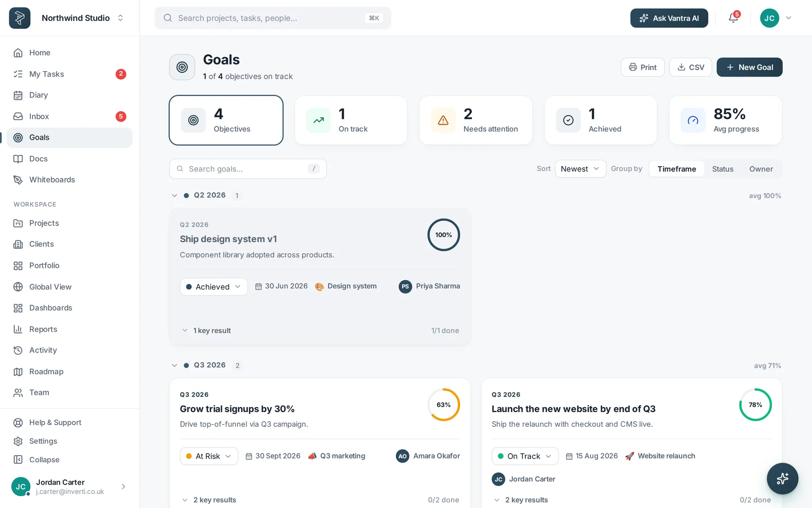This screenshot has height=508, width=812.
Task: Go to Diary in the sidebar
Action: point(70,95)
